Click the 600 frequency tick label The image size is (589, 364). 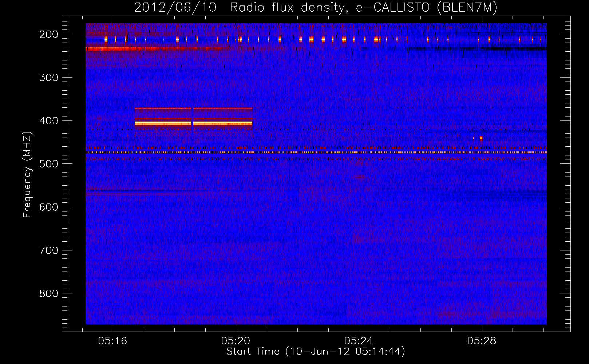49,207
